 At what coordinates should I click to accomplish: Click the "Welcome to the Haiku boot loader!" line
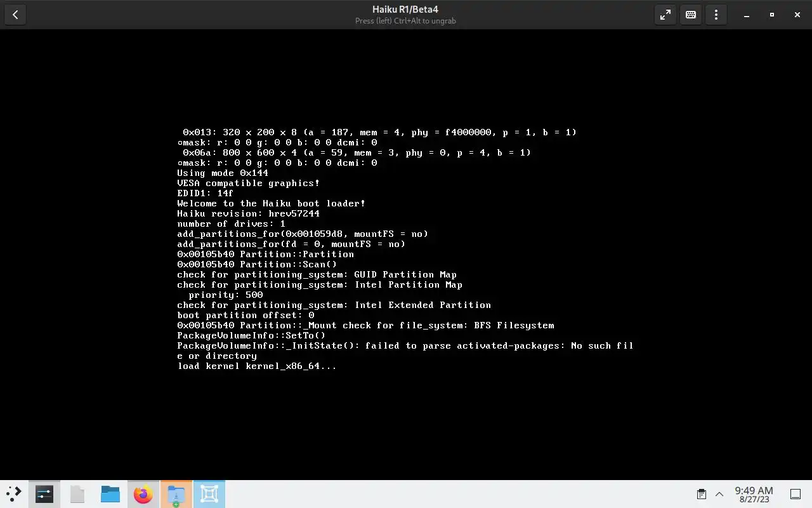(x=272, y=203)
